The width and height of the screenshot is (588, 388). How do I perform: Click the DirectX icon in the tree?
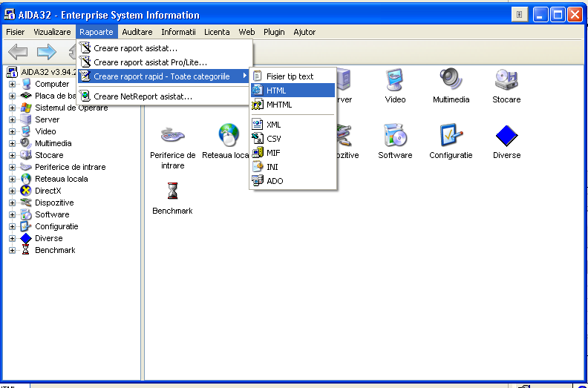(x=25, y=191)
